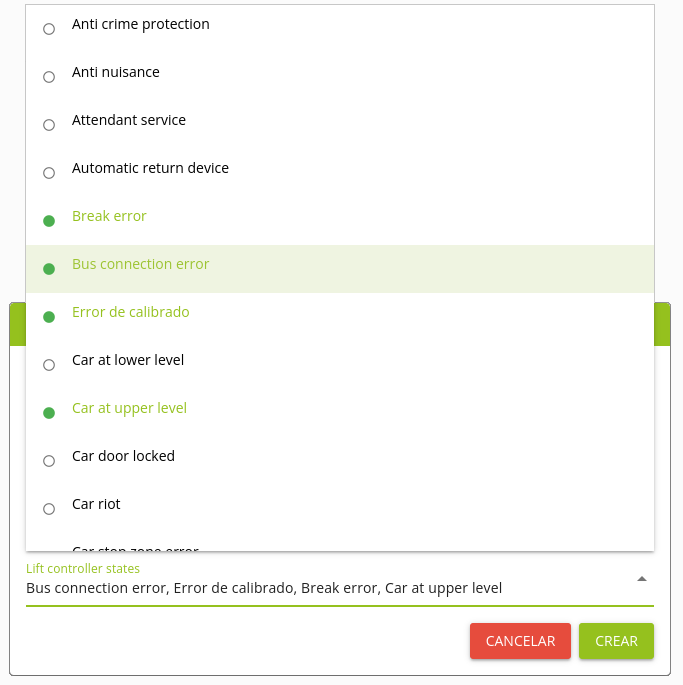Unselect Car at upper level green dot
The image size is (683, 685).
(49, 413)
